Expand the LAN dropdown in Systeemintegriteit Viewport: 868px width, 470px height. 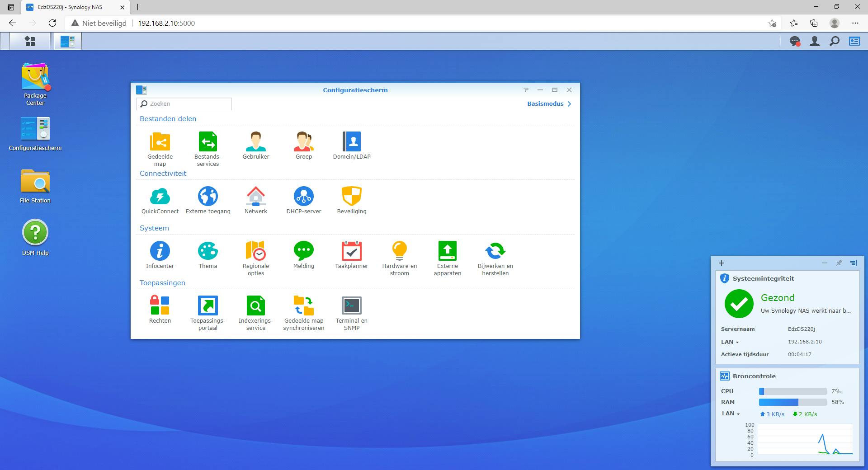click(x=730, y=342)
